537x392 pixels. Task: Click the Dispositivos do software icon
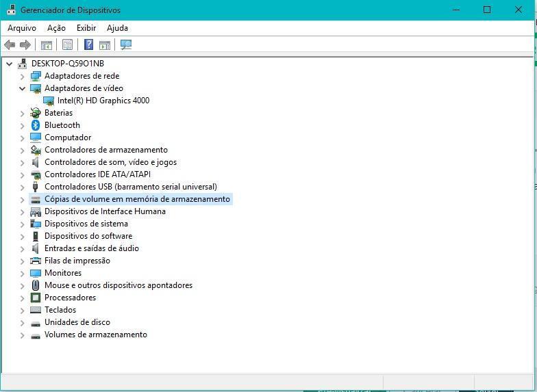(36, 236)
